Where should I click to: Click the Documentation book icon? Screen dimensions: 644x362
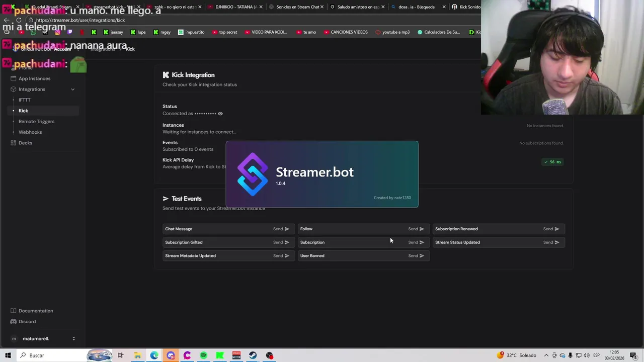[x=14, y=311]
